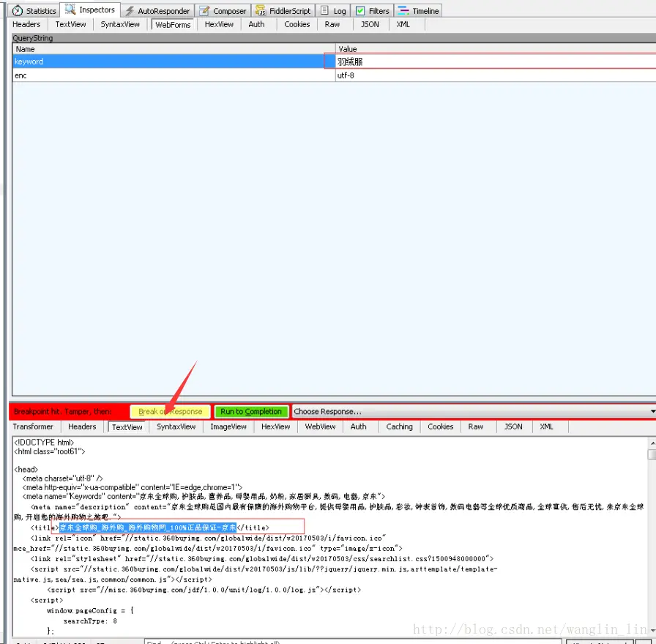
Task: Select the WebForms inspector tab
Action: pos(173,25)
